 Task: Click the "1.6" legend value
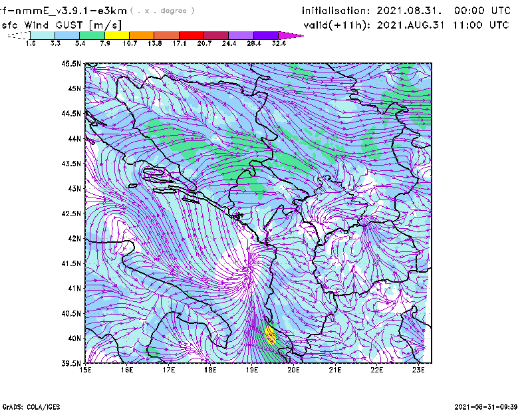point(31,43)
